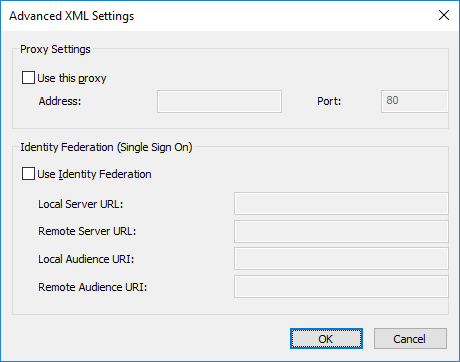Viewport: 460px width, 362px height.
Task: Click the Identity Federation (Single Sign On) label
Action: tap(106, 147)
